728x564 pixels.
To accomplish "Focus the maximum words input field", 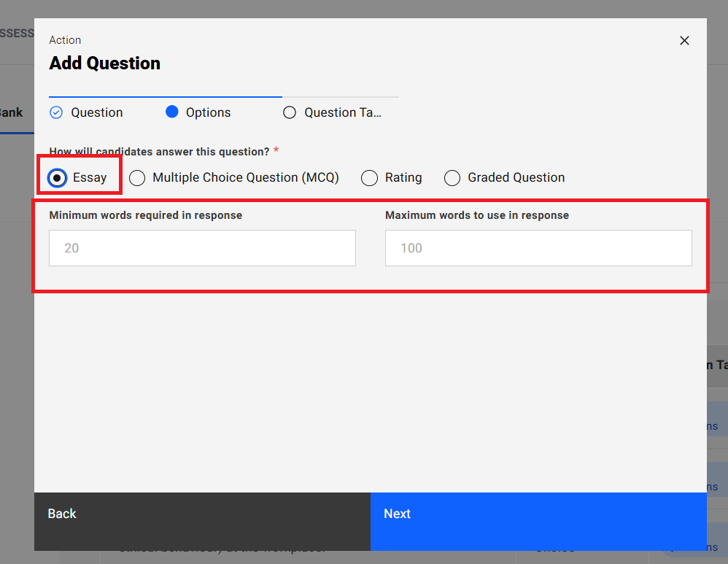I will click(x=538, y=248).
